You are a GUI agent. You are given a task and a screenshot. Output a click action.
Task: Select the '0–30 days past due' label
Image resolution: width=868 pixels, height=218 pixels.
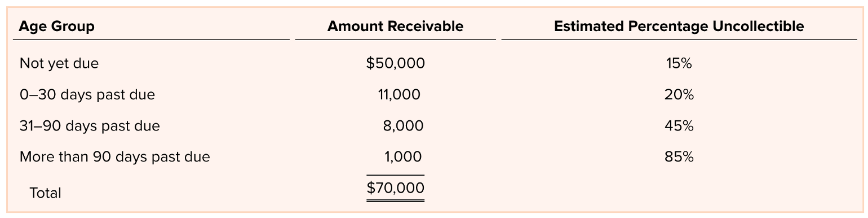(x=87, y=95)
